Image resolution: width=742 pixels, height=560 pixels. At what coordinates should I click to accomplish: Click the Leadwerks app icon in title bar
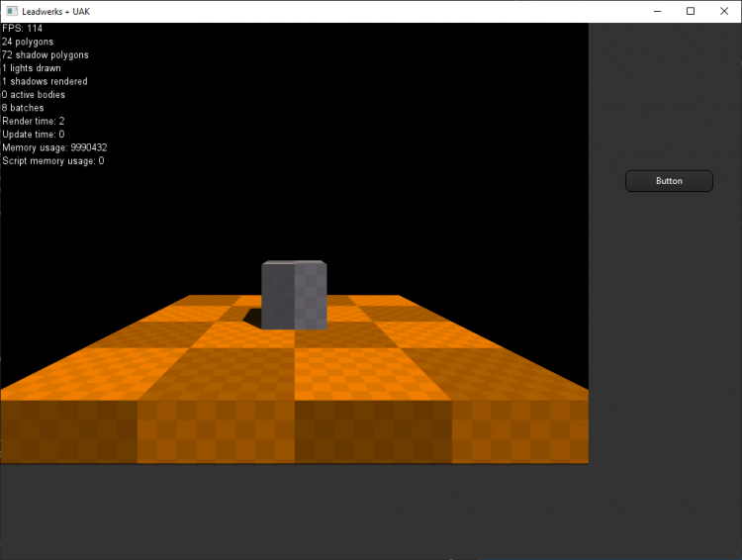pyautogui.click(x=11, y=11)
